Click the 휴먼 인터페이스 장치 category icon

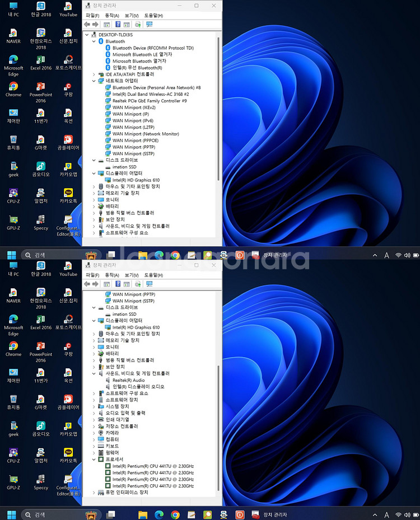101,493
